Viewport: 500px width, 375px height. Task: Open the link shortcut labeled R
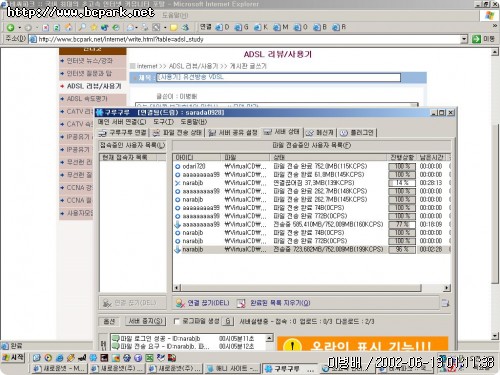[339, 27]
